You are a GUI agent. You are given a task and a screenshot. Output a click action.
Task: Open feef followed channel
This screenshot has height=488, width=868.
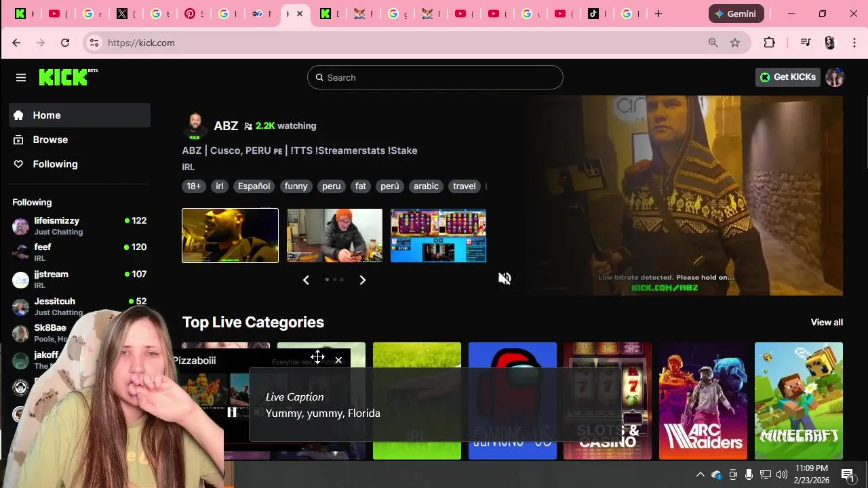click(x=79, y=252)
